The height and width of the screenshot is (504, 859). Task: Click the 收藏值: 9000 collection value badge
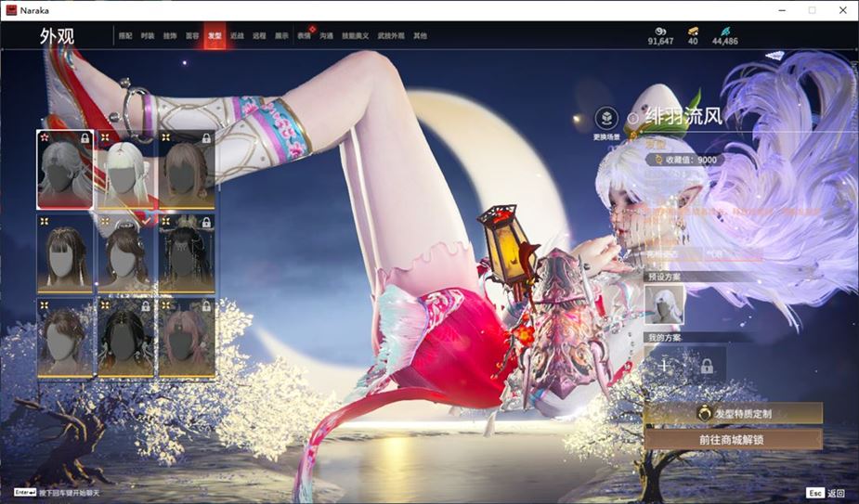click(x=684, y=160)
